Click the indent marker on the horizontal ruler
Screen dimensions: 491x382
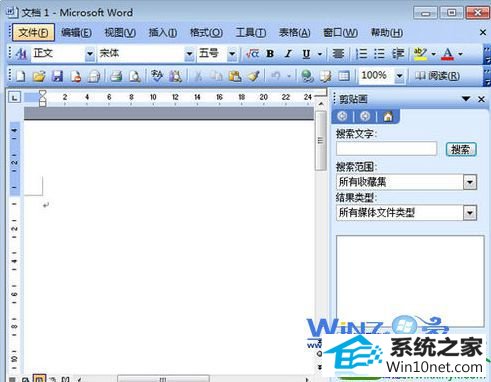[x=42, y=98]
